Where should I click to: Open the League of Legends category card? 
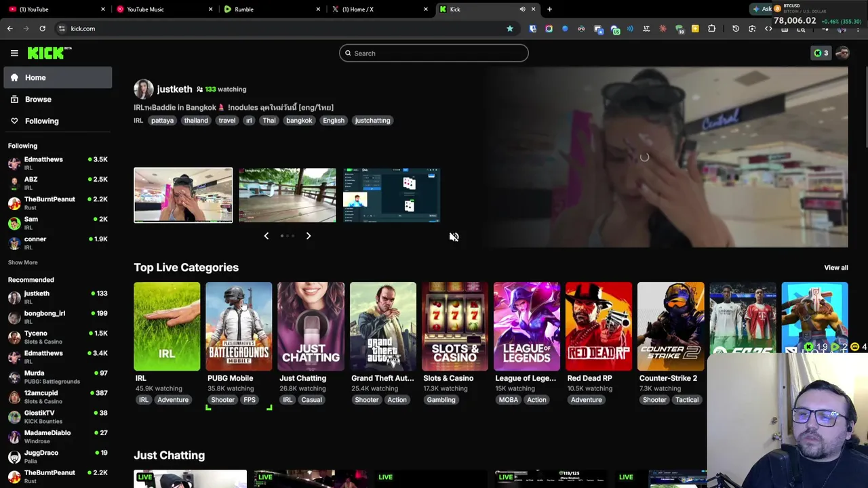[527, 327]
